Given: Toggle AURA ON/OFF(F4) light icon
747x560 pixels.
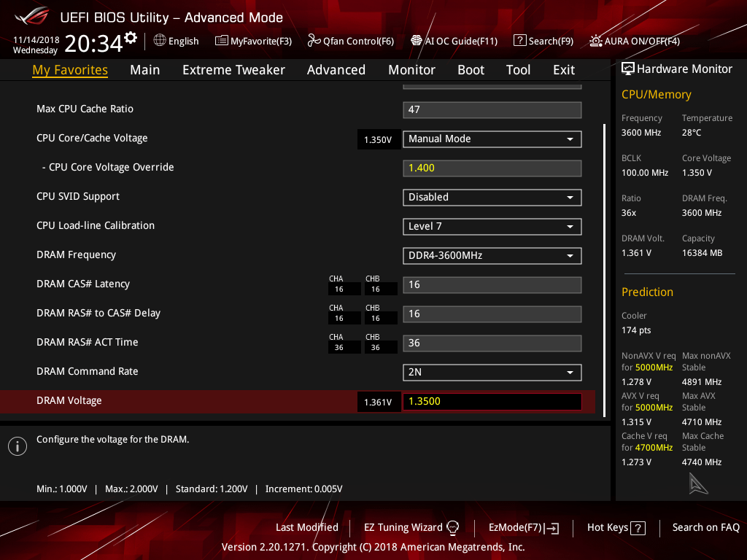Looking at the screenshot, I should coord(595,41).
